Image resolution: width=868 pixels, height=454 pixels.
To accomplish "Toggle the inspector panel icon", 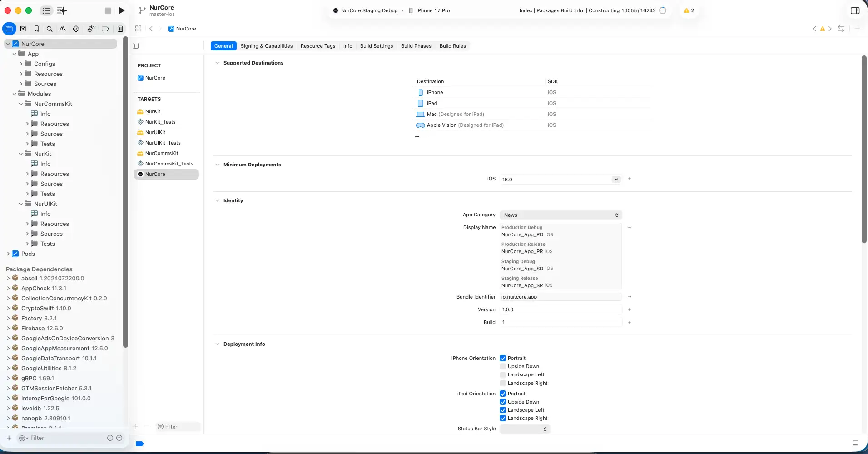I will (855, 10).
